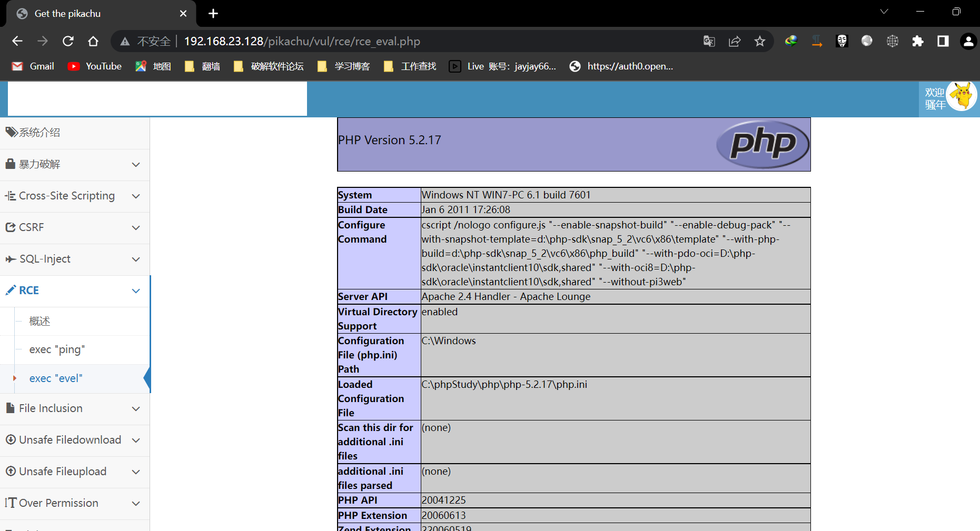Open the YouTube bookmark
The height and width of the screenshot is (531, 980).
pos(95,66)
